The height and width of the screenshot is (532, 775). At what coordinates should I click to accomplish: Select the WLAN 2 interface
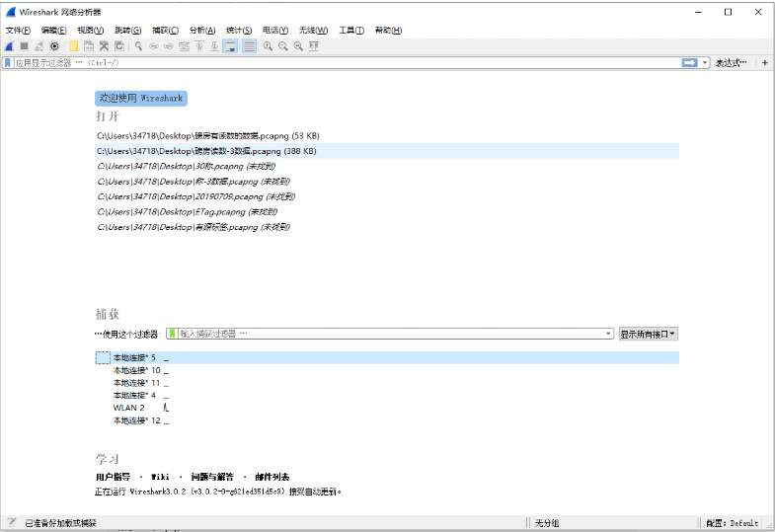[387, 408]
